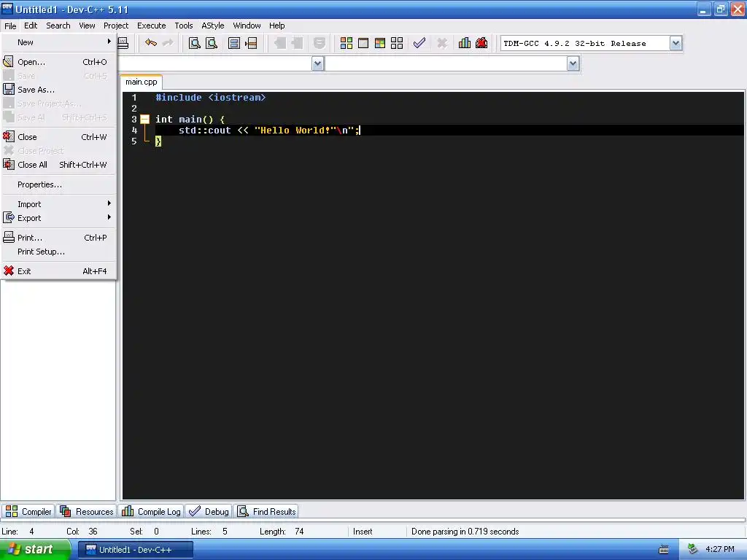Collapse the main() fold marker on line 3
This screenshot has height=560, width=747.
(x=145, y=120)
